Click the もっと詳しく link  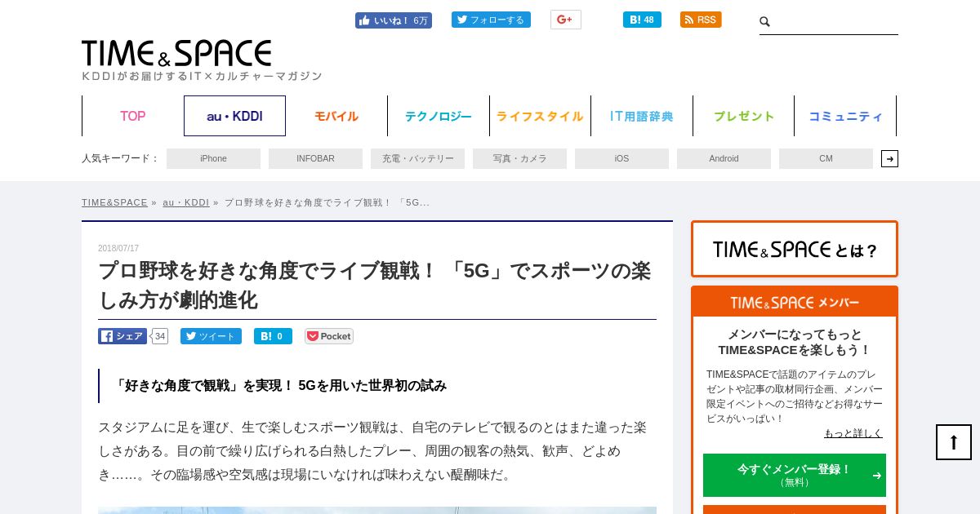click(x=853, y=433)
